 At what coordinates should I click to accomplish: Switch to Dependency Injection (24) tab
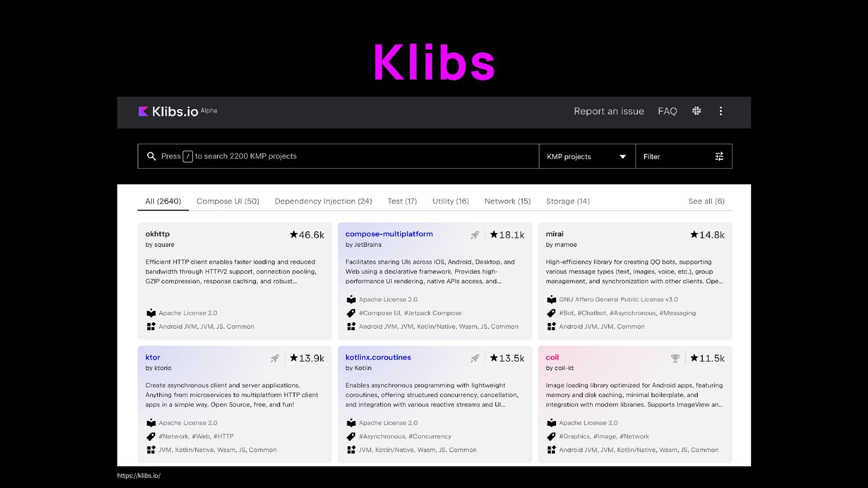[323, 202]
